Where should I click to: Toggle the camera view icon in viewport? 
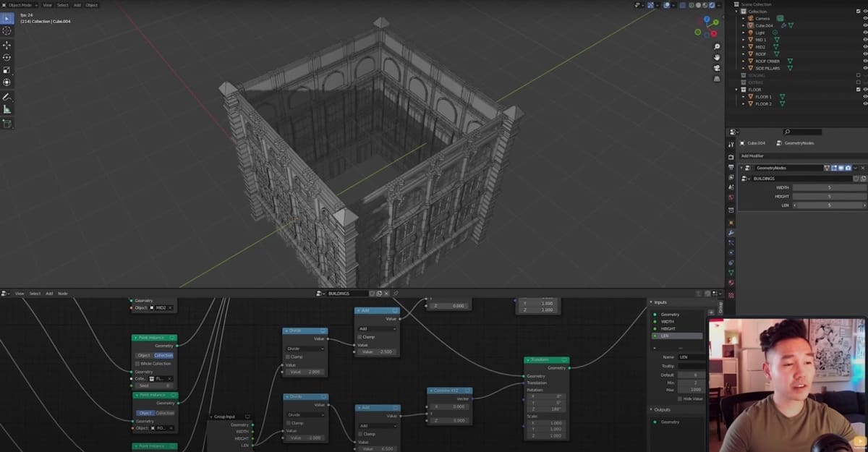717,67
